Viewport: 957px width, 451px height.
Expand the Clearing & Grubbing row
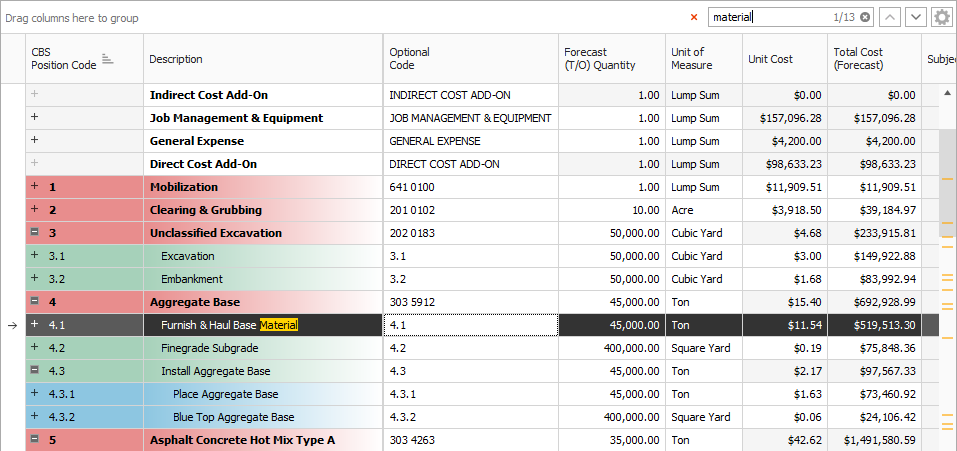point(35,210)
